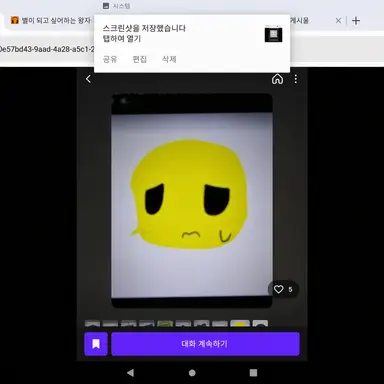This screenshot has height=384, width=384.
Task: Switch to 별이 되고 싶어하는 왕자 browser tab
Action: [51, 21]
